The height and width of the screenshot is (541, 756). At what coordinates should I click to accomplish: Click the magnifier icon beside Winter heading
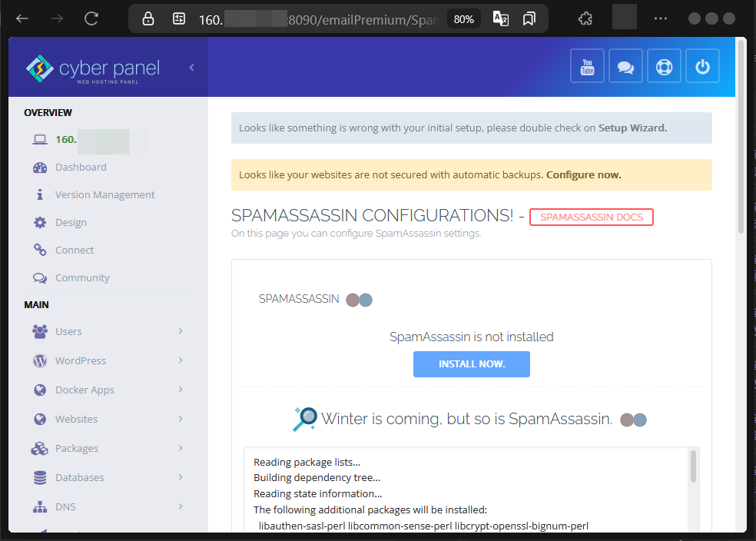[305, 419]
